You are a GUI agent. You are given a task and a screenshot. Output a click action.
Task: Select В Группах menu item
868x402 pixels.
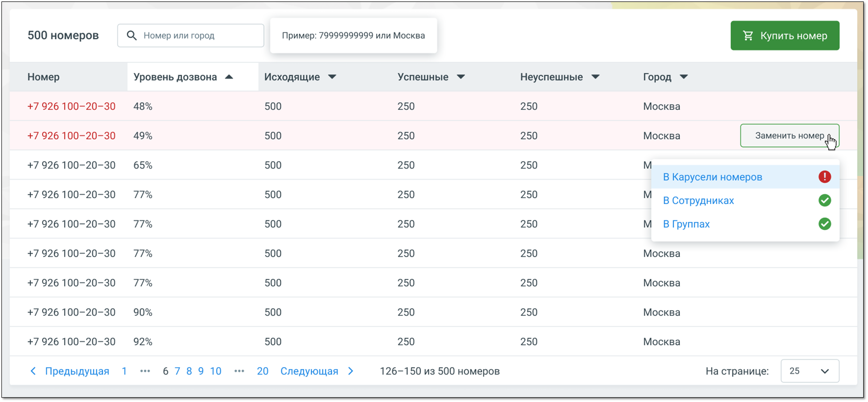click(x=746, y=224)
